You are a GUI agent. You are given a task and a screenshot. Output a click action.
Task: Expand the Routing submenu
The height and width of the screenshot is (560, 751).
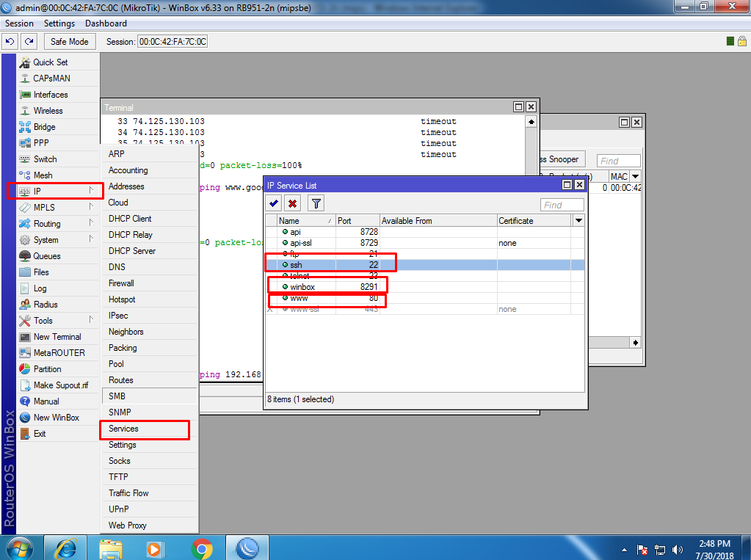tap(58, 224)
